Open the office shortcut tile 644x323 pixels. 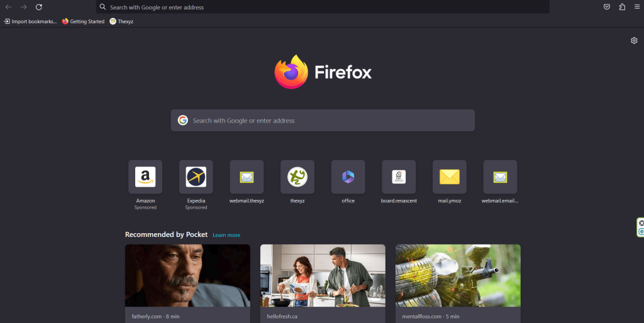348,177
